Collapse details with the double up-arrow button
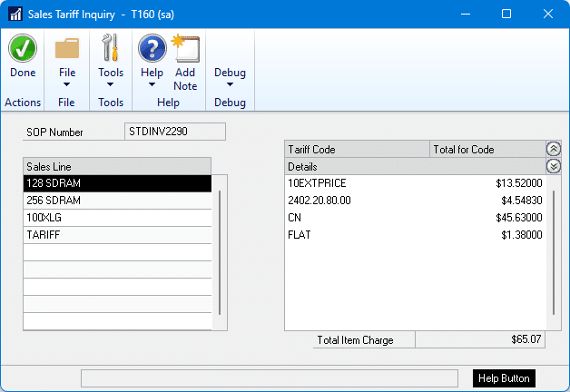The image size is (570, 392). (x=554, y=149)
